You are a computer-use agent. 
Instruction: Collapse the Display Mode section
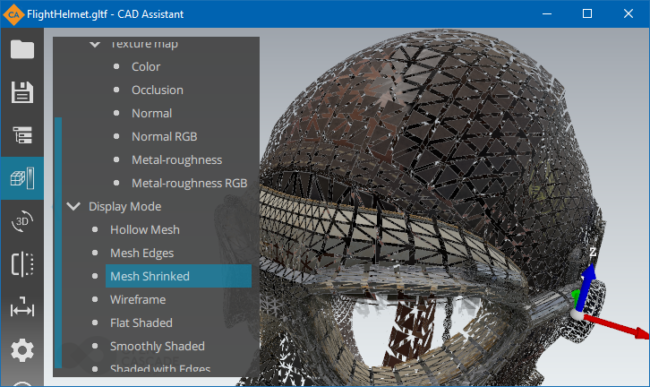(x=73, y=206)
